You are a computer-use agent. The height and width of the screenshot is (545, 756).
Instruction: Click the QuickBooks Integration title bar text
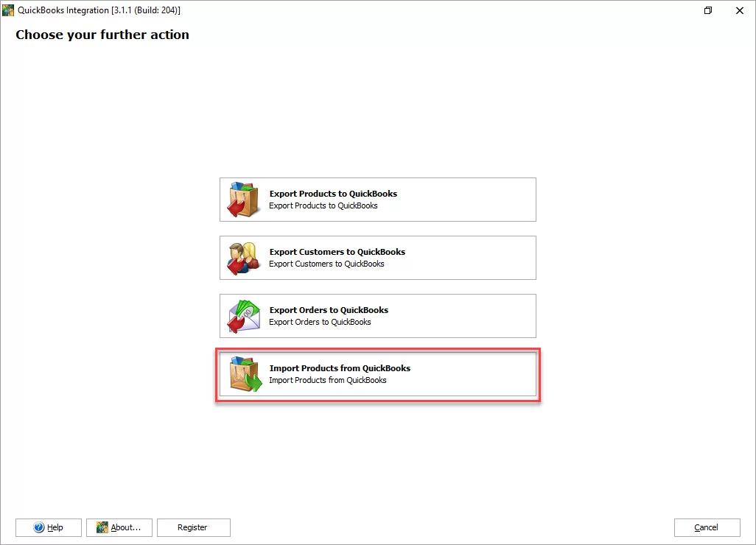pos(99,10)
